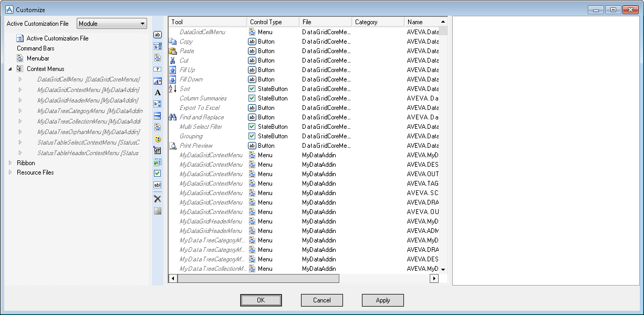Sort by the Name column header

point(422,22)
